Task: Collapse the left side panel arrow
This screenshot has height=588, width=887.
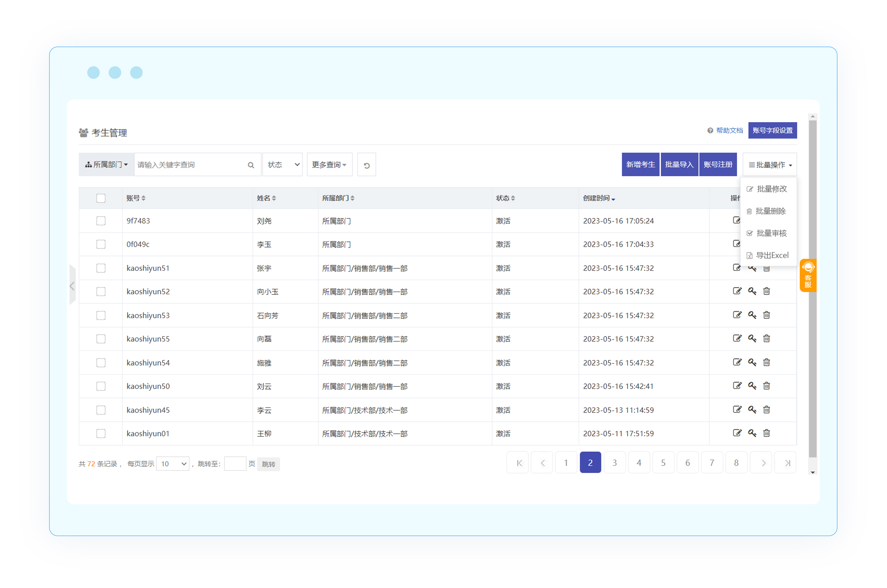Action: pyautogui.click(x=72, y=286)
